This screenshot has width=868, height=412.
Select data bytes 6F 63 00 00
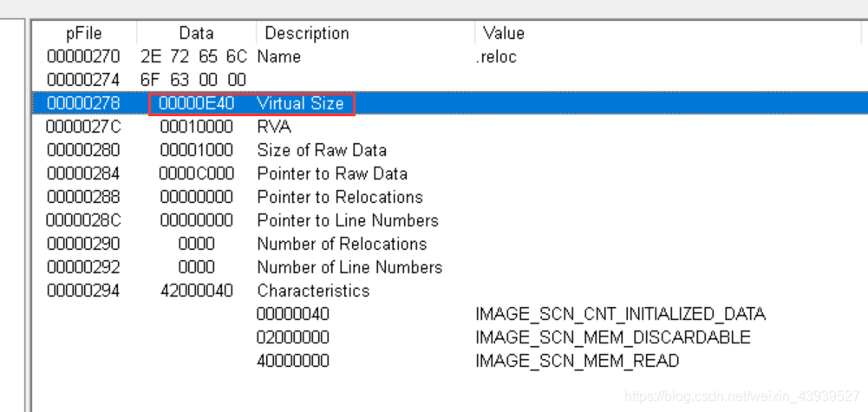tap(193, 80)
